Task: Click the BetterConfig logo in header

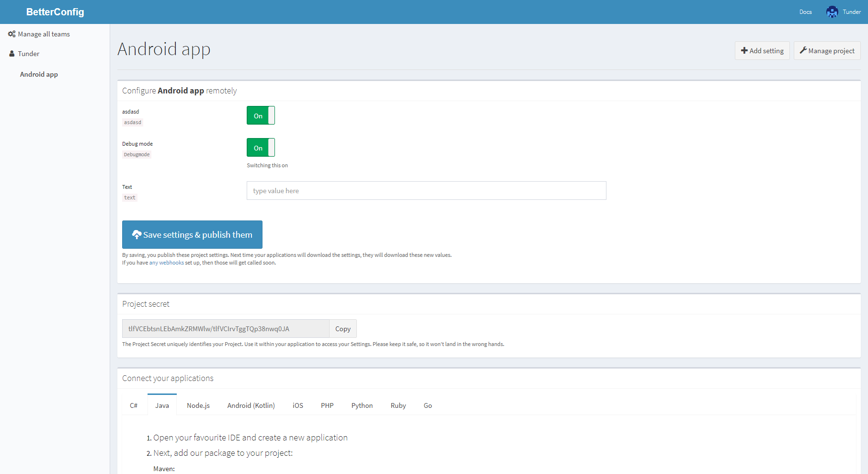Action: 55,12
